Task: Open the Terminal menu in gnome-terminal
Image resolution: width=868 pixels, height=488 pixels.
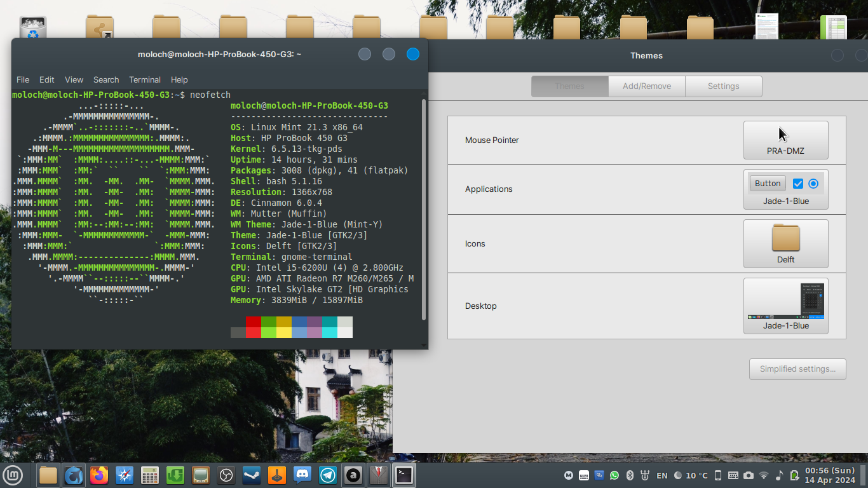Action: click(x=145, y=79)
